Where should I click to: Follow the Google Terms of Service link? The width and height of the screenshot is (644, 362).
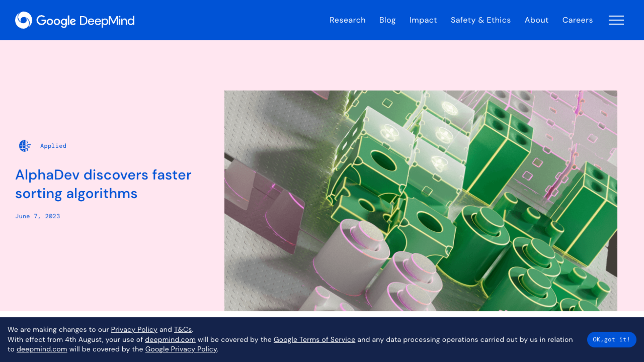tap(314, 340)
